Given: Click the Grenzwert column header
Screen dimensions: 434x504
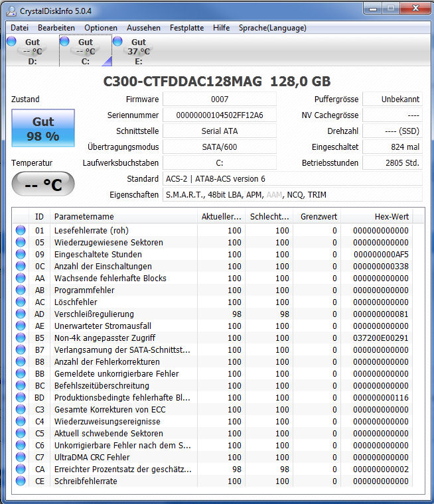Looking at the screenshot, I should coord(317,217).
